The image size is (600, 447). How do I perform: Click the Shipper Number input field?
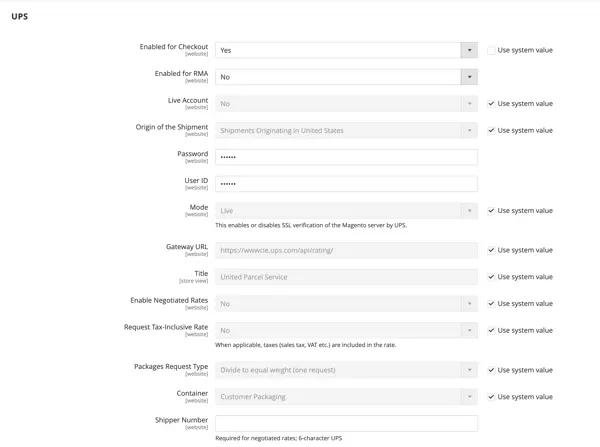pos(346,424)
